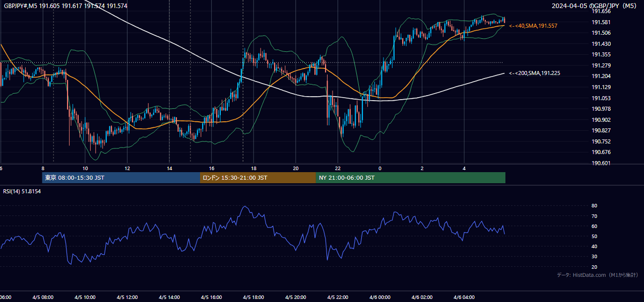Click RSI axis level 50
Screen dimensions: 644x302
click(594, 236)
